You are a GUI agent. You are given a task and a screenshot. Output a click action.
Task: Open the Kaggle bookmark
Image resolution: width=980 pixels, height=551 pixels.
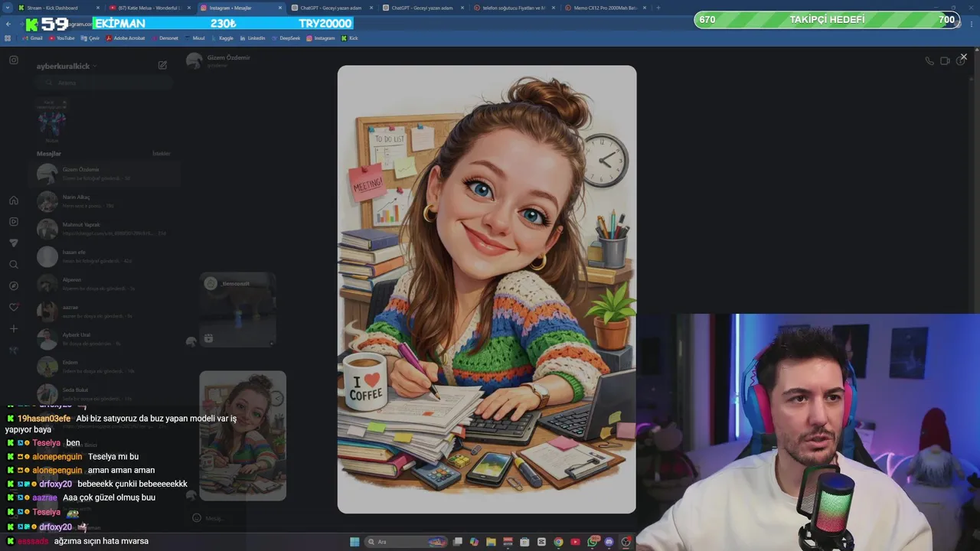click(222, 38)
